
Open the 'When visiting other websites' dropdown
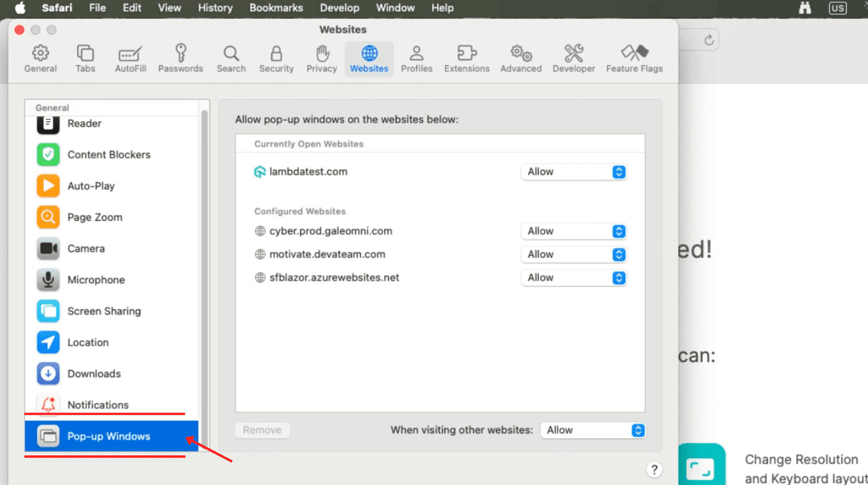(x=593, y=430)
